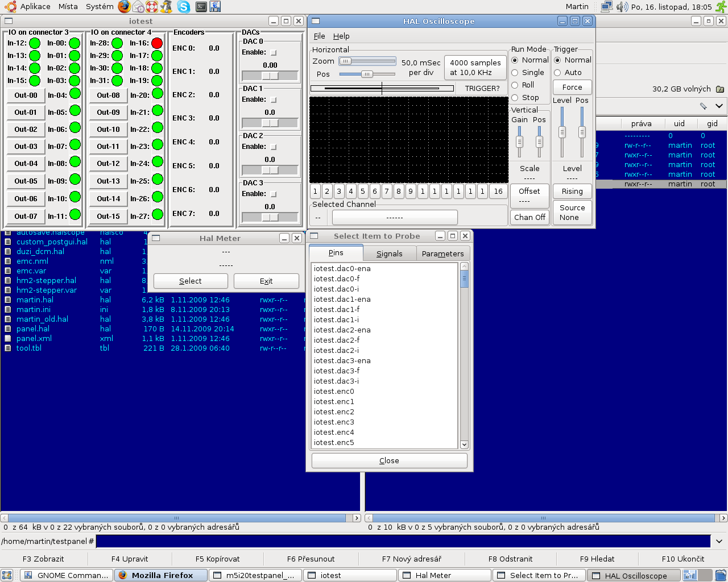Screen dimensions: 728x582
Task: Click the red In-16 indicator LED
Action: coord(157,43)
